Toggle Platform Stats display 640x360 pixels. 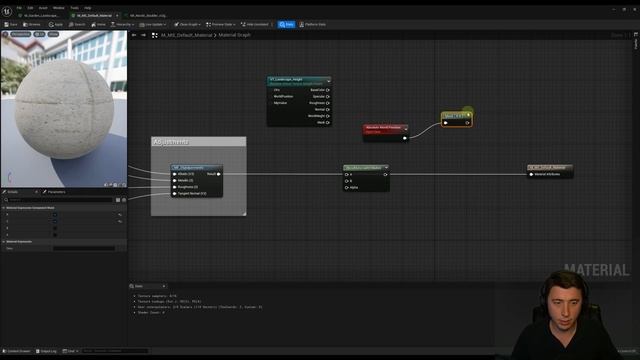point(313,24)
